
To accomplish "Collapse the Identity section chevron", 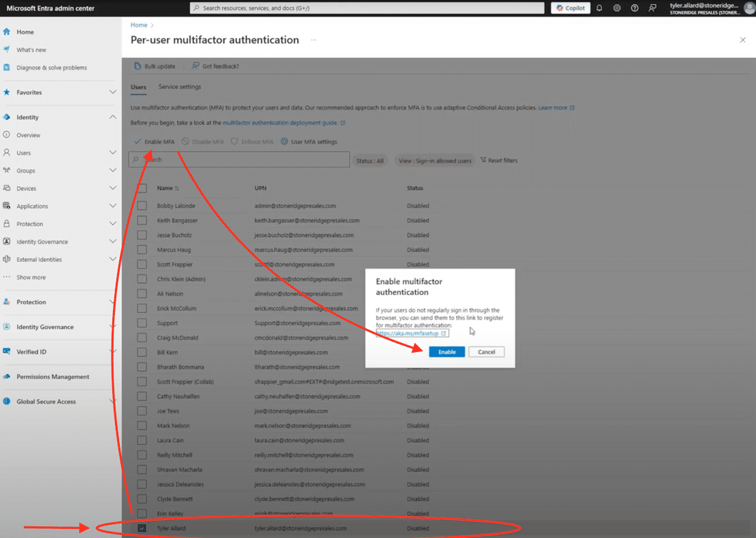I will [113, 117].
